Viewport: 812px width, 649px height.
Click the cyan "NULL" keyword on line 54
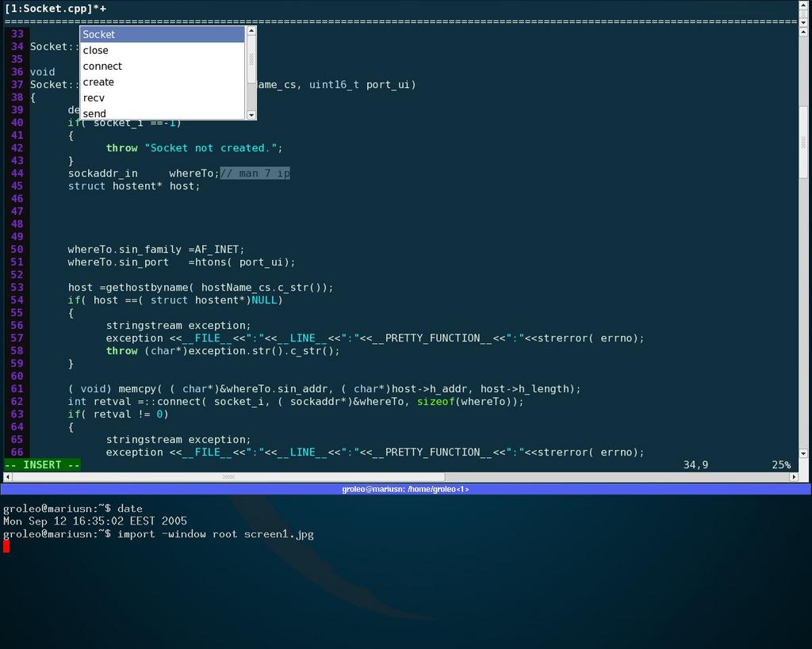pos(264,300)
